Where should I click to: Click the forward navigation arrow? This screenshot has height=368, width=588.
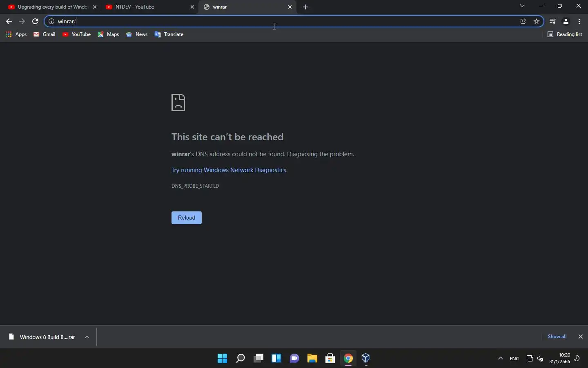22,21
